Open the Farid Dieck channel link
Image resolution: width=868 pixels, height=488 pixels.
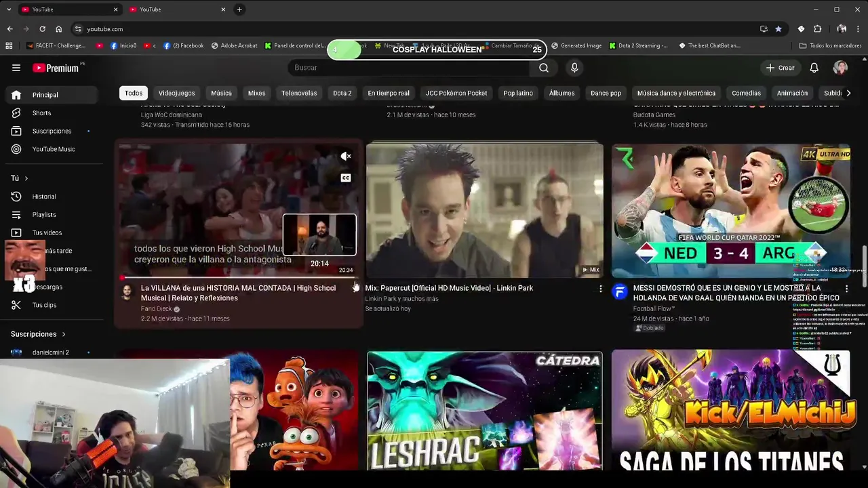click(157, 309)
